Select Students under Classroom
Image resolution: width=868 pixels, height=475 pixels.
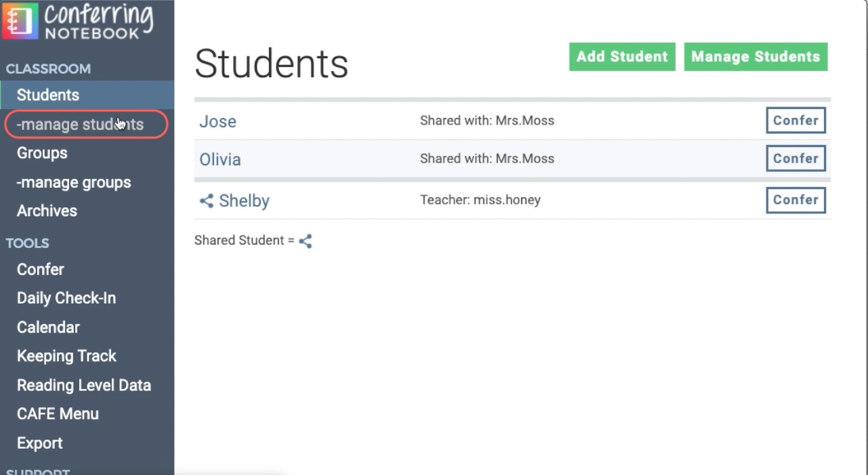tap(47, 95)
